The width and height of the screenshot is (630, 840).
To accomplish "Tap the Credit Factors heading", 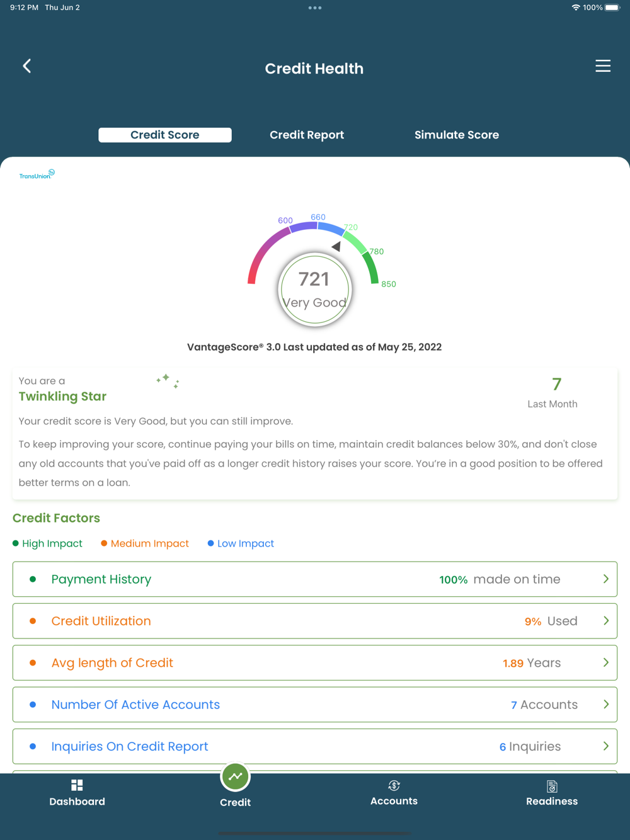I will point(56,518).
